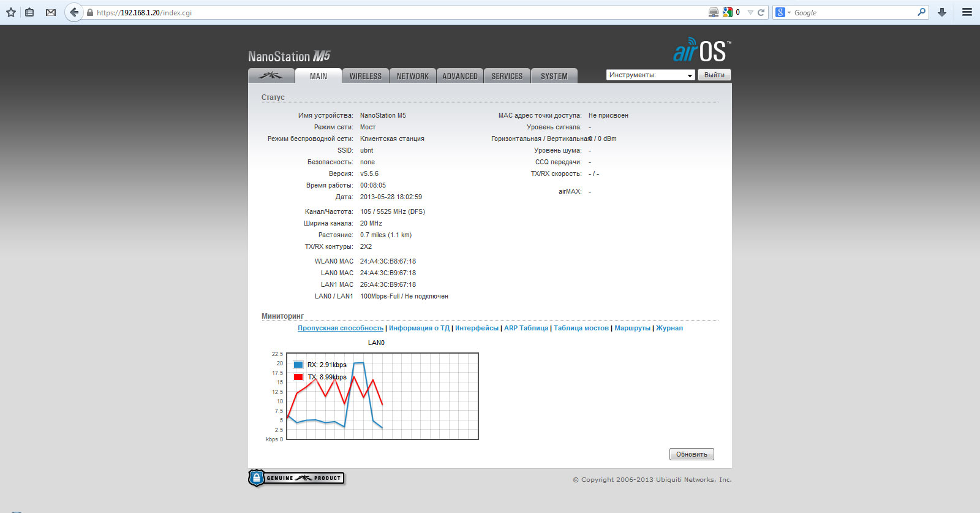Open the browser hamburger menu
The width and height of the screenshot is (980, 513).
[x=967, y=12]
